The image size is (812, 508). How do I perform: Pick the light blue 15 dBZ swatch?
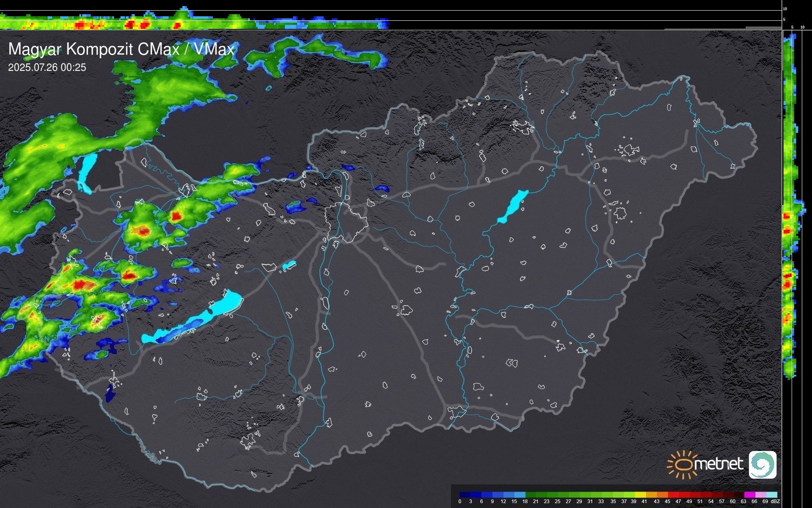520,495
